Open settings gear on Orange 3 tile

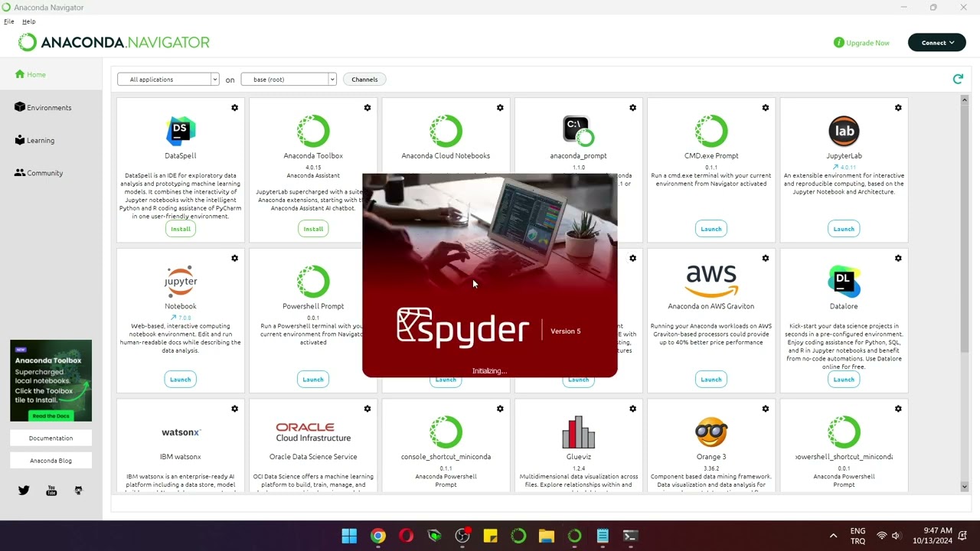tap(766, 409)
